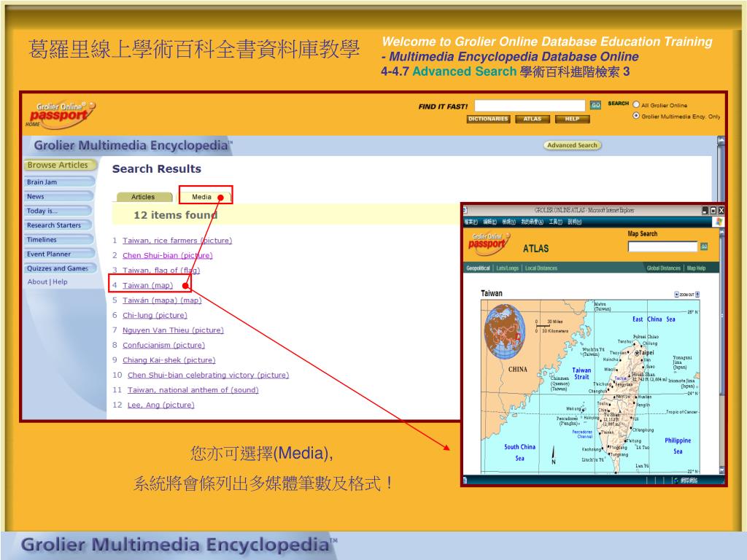Click the Grolier Online passport home logo
This screenshot has height=560, width=747.
(61, 114)
